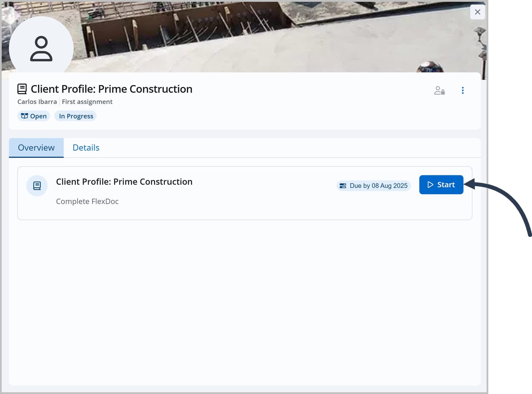Open the user permissions lock icon
Viewport: 532px width, 394px height.
(439, 90)
